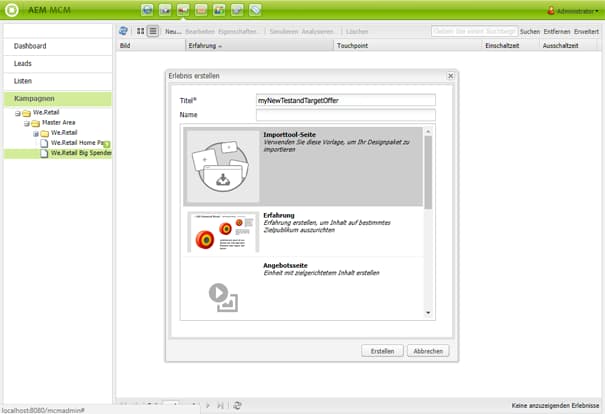The image size is (605, 414).
Task: Click the search term input field
Action: 474,31
